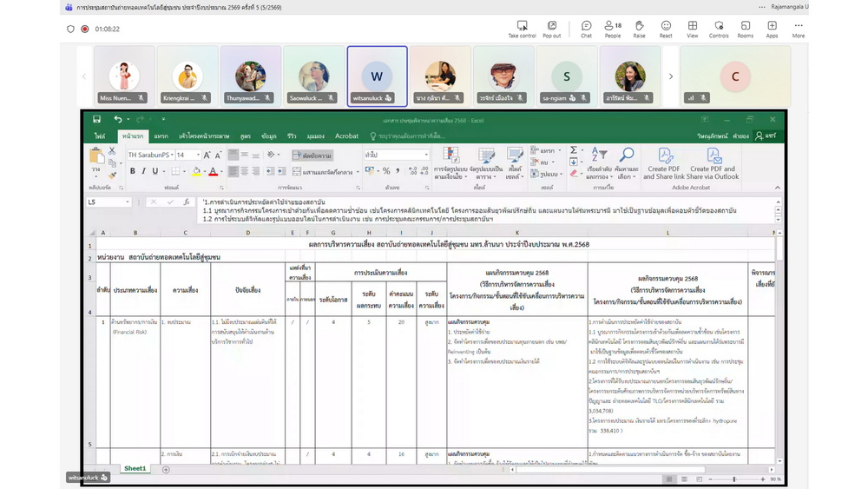This screenshot has height=489, width=868.
Task: Open the Acrobat ribbon tab
Action: (x=346, y=136)
